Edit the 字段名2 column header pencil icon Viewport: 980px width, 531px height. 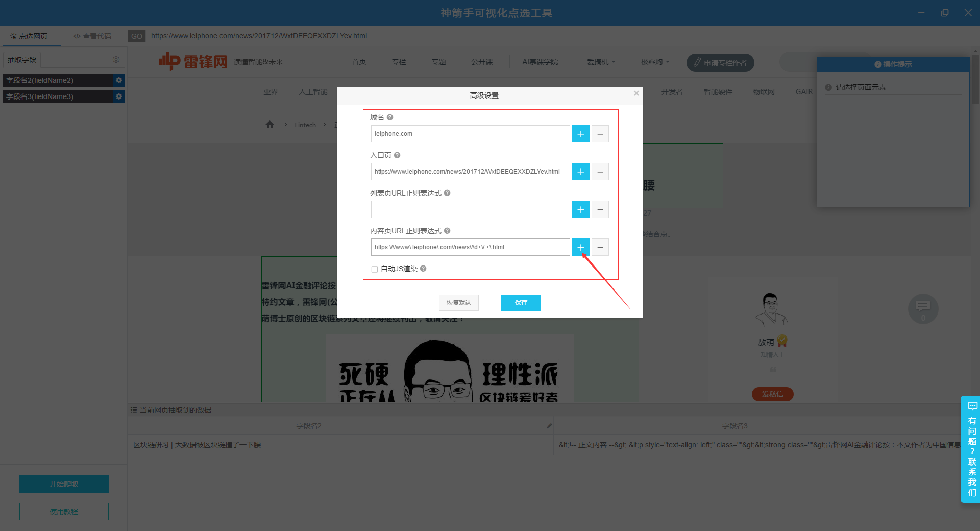click(x=549, y=426)
